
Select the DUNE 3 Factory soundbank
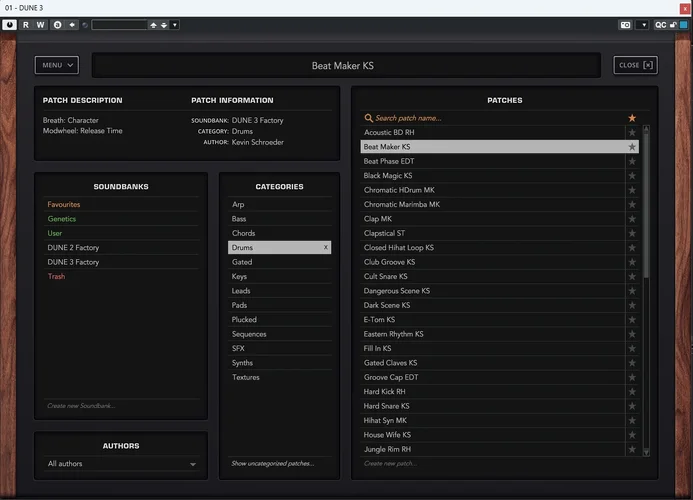click(73, 262)
